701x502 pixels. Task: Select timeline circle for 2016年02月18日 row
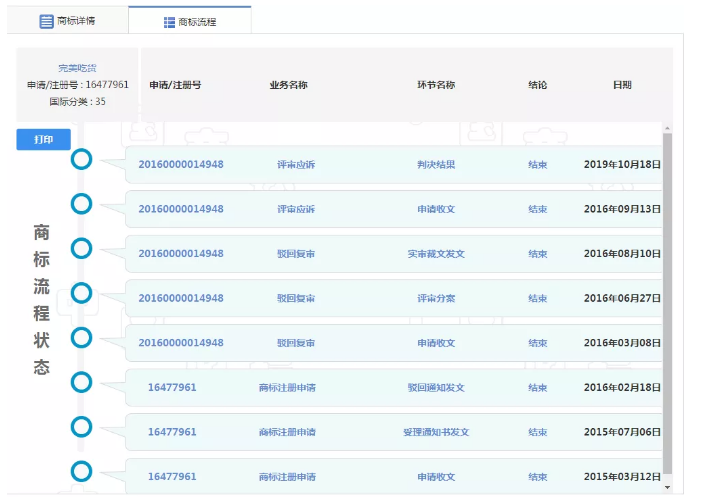[81, 383]
